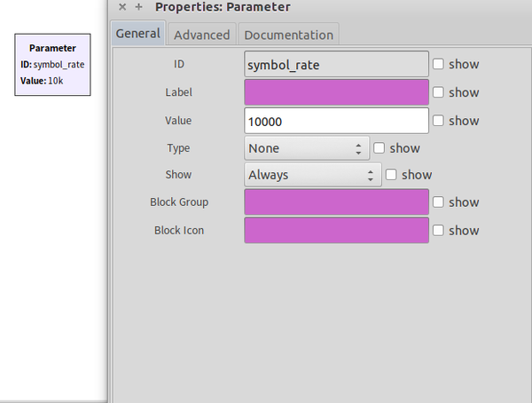The width and height of the screenshot is (532, 403).
Task: Tick the show checkbox for Type
Action: point(379,148)
